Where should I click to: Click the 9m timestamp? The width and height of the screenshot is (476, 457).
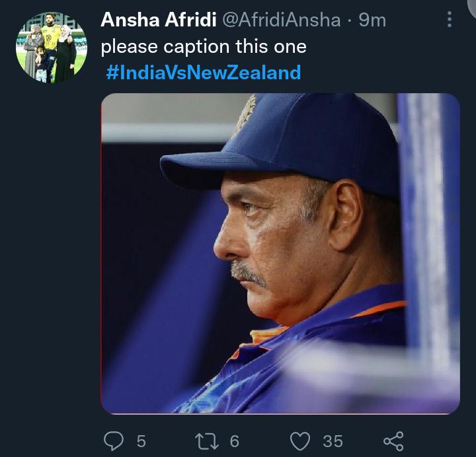372,20
